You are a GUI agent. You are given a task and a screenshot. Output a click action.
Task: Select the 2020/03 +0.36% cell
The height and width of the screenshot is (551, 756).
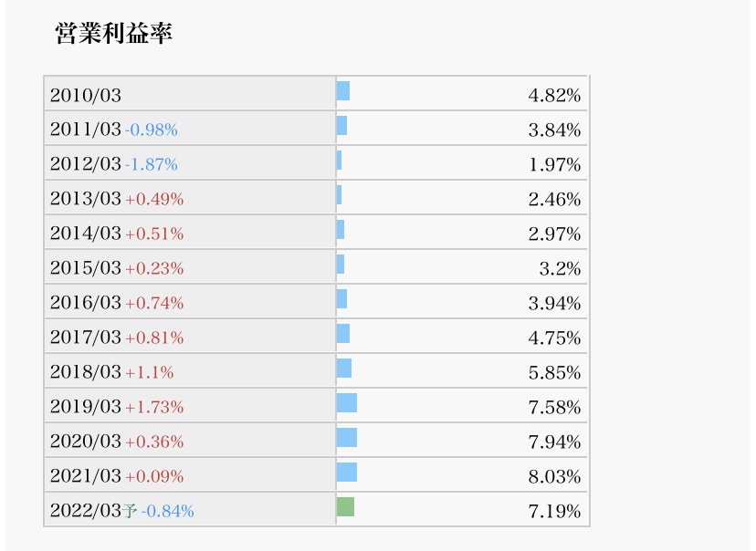pyautogui.click(x=190, y=441)
